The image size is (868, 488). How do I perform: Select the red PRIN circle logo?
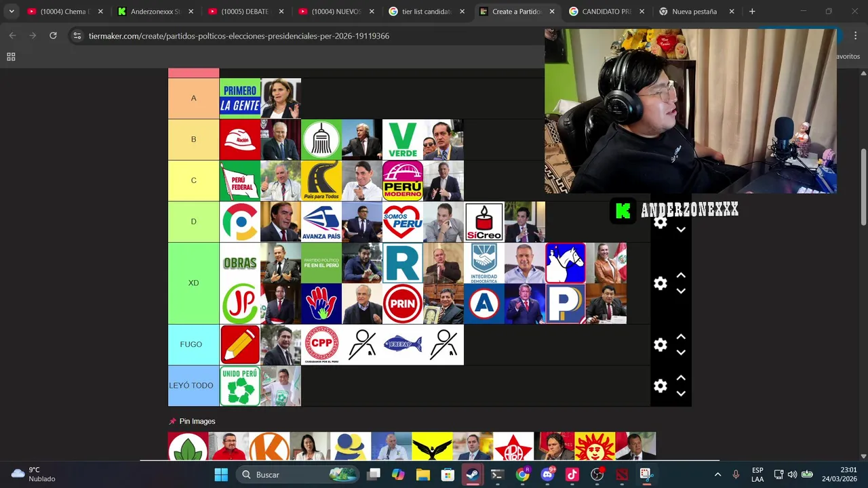pyautogui.click(x=403, y=304)
